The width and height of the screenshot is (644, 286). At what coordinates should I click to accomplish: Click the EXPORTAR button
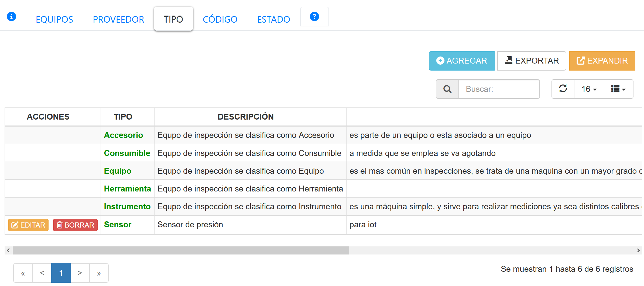(x=532, y=61)
